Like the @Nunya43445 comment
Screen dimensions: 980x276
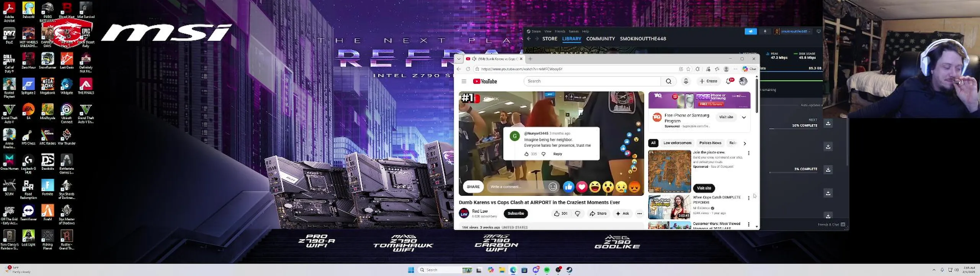click(x=526, y=154)
